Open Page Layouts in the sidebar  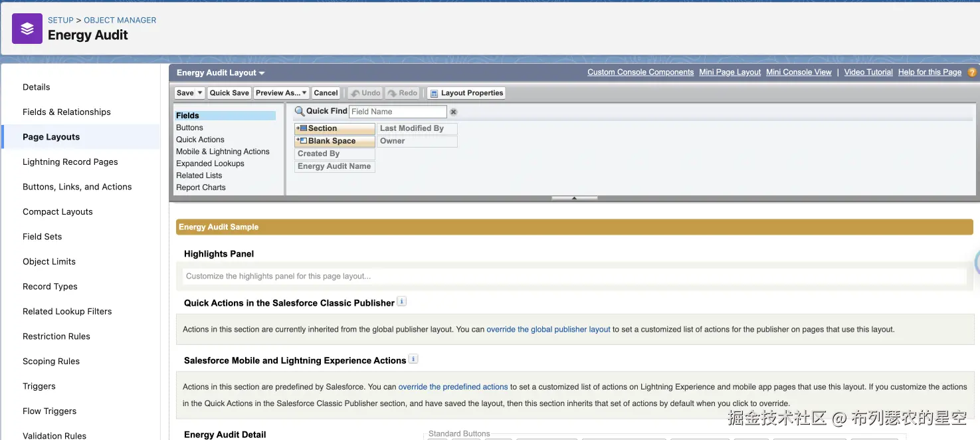click(x=51, y=137)
